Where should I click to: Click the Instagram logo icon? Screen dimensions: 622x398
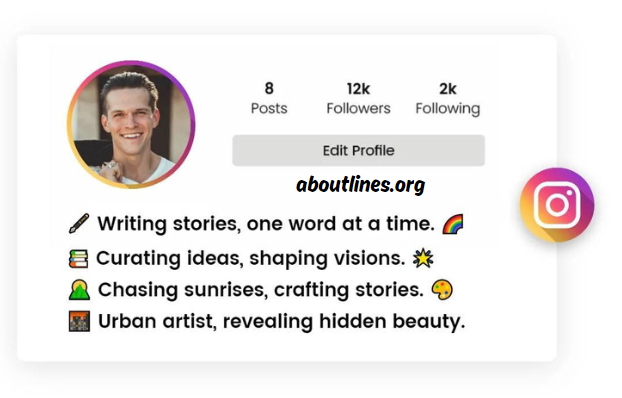pyautogui.click(x=557, y=205)
